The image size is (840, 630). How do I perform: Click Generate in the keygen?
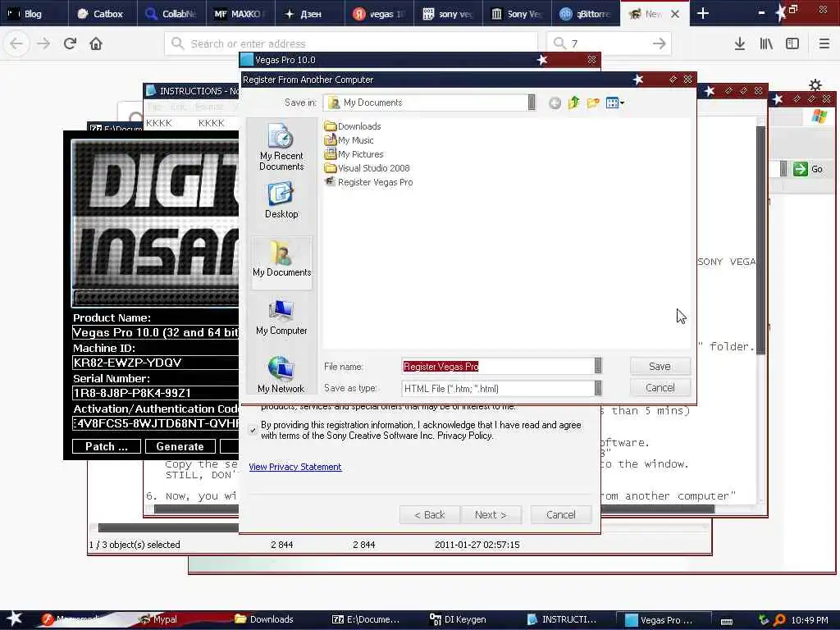click(x=180, y=446)
